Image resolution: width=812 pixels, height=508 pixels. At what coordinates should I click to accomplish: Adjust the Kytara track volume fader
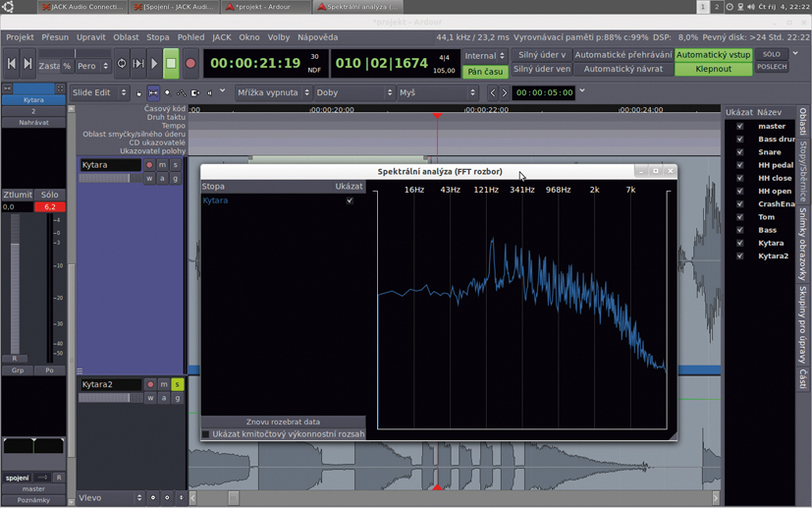(110, 179)
